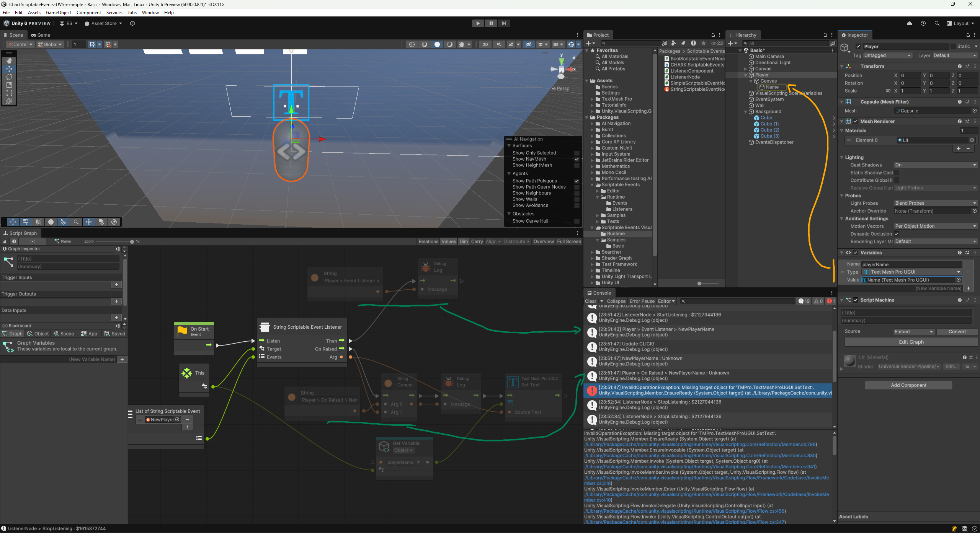Open the Layout dropdown

tap(961, 23)
